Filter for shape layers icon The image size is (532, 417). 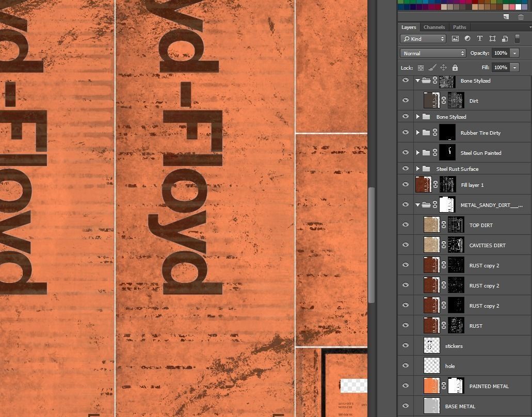[x=492, y=39]
